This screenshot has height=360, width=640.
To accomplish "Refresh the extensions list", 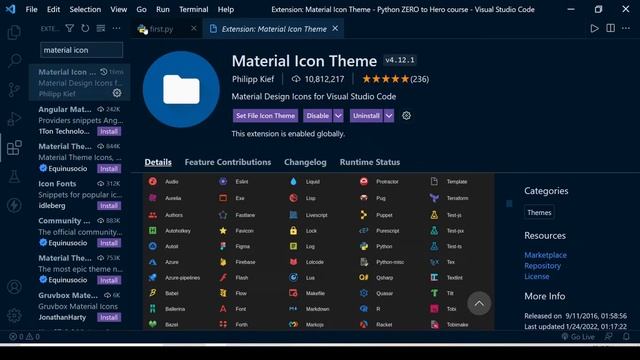I will click(85, 28).
